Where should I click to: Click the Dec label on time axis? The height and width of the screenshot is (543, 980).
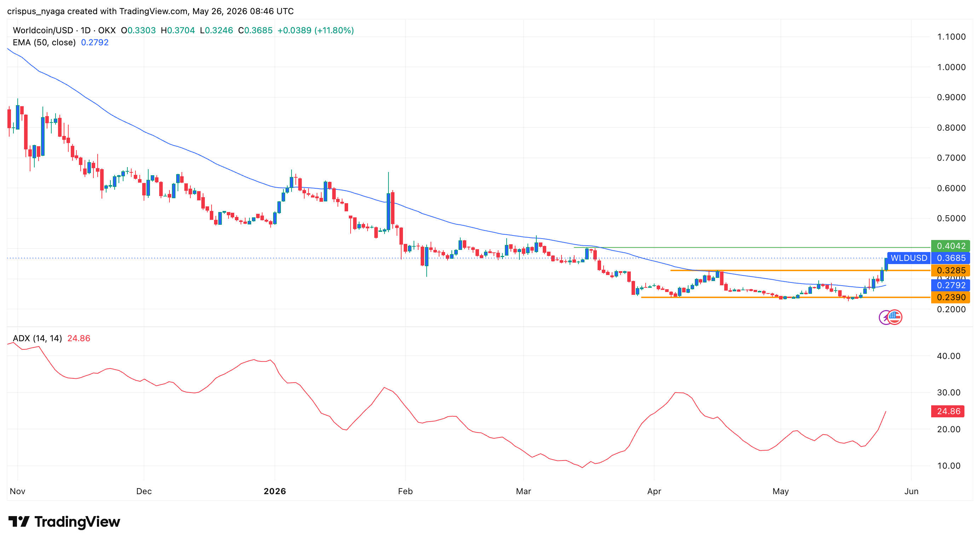[144, 491]
